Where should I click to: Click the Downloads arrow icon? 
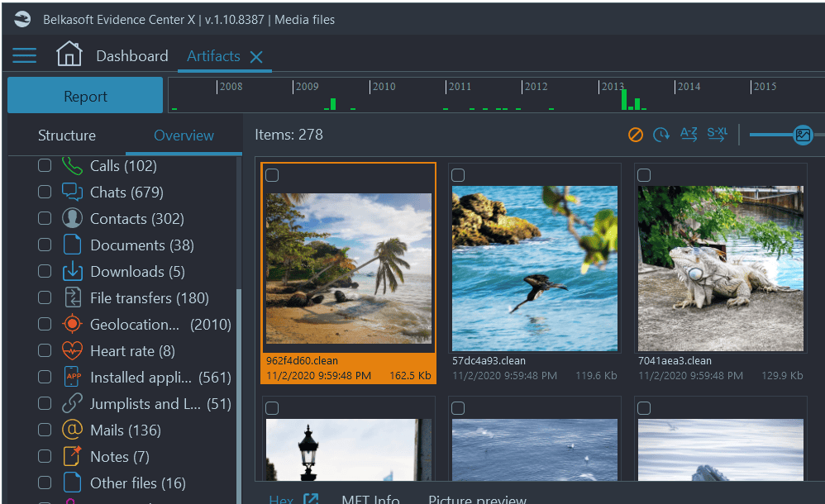pos(72,271)
